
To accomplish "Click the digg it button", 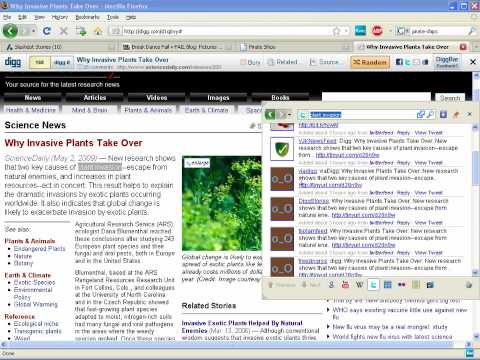I will pyautogui.click(x=62, y=62).
